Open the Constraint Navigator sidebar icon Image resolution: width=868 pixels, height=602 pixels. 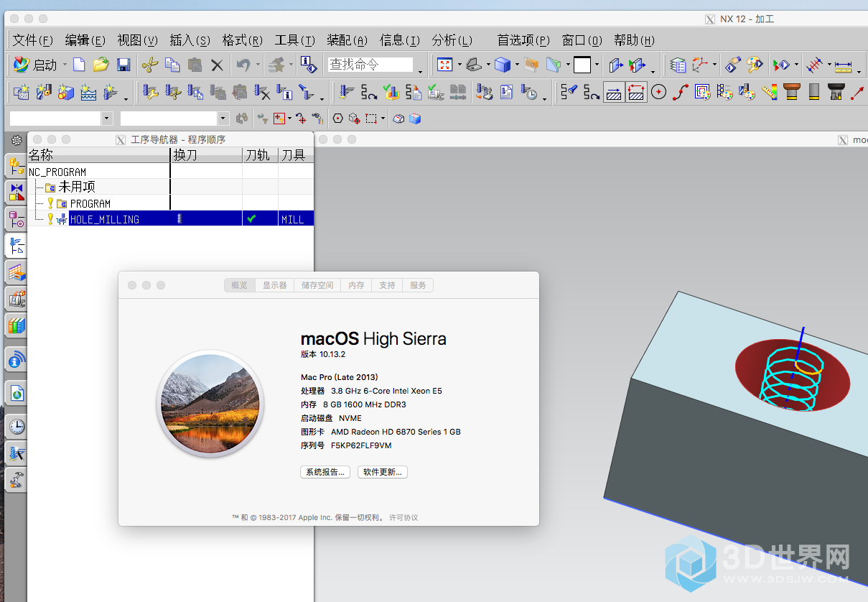tap(16, 192)
